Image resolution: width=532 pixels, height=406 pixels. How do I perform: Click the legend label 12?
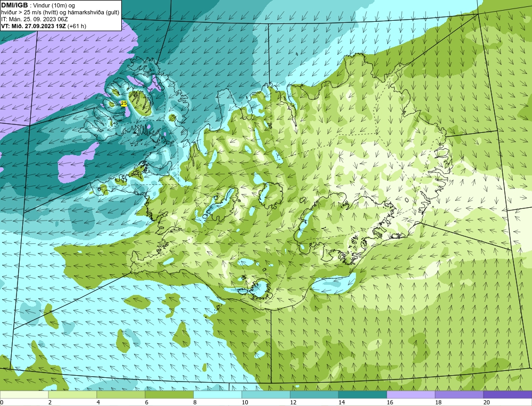(293, 402)
